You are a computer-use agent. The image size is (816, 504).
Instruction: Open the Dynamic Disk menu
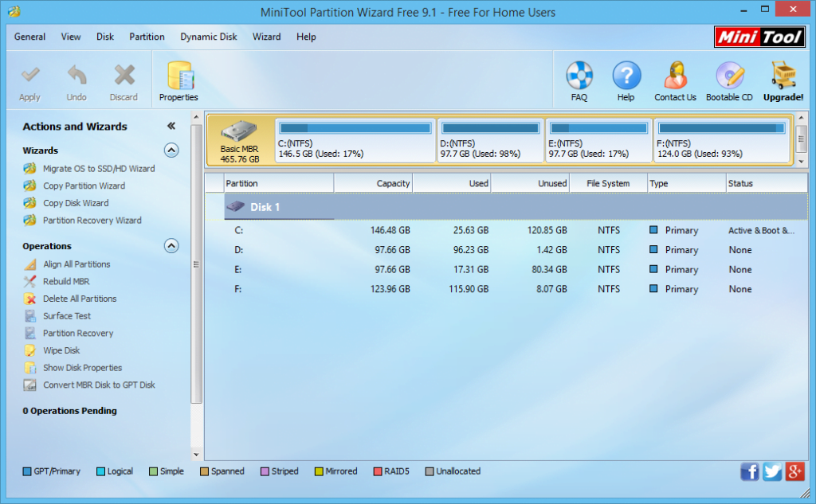click(x=209, y=37)
